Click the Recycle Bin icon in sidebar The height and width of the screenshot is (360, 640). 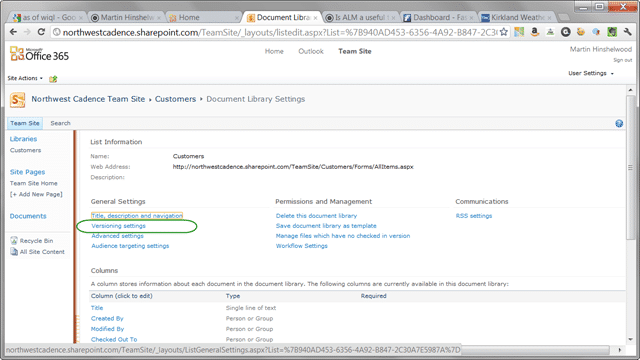tap(14, 240)
